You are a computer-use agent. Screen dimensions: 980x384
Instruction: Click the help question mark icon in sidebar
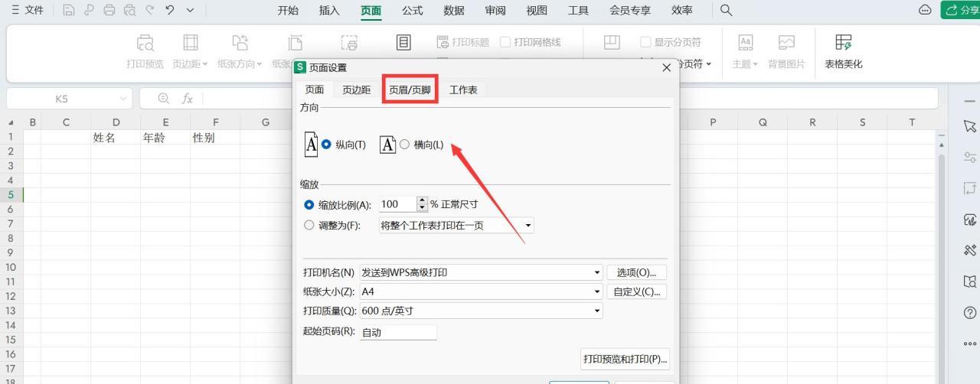point(970,313)
